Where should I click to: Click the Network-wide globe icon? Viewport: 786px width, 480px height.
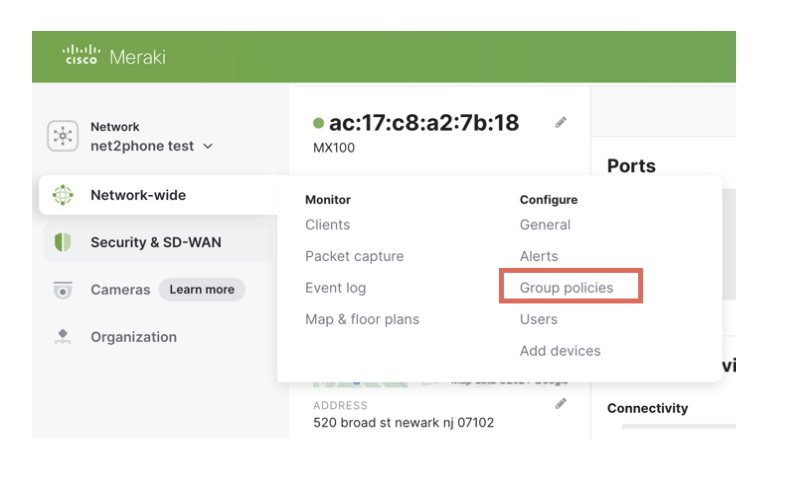click(x=63, y=195)
